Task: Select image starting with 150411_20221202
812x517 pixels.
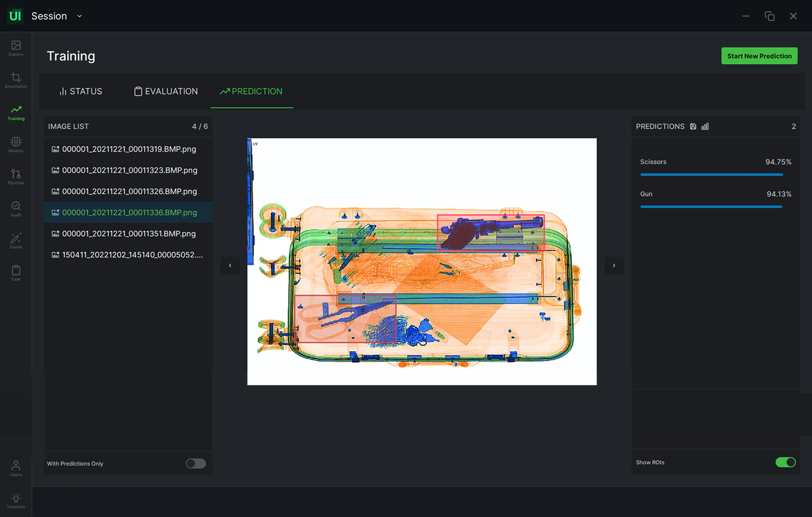Action: click(x=128, y=255)
